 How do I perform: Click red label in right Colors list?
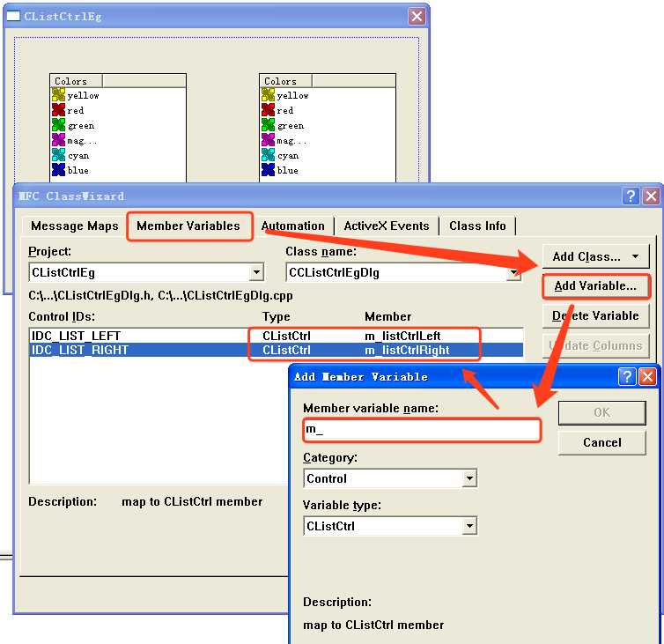pyautogui.click(x=285, y=111)
